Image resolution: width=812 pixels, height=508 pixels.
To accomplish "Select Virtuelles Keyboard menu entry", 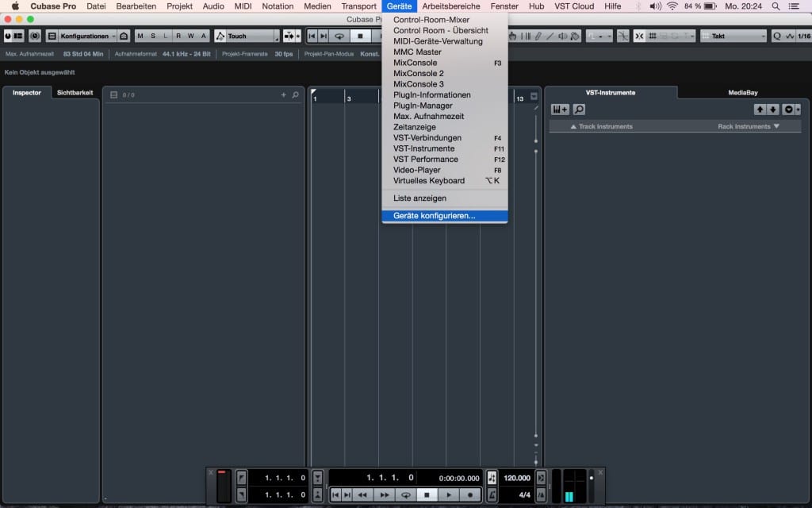I will tap(444, 181).
